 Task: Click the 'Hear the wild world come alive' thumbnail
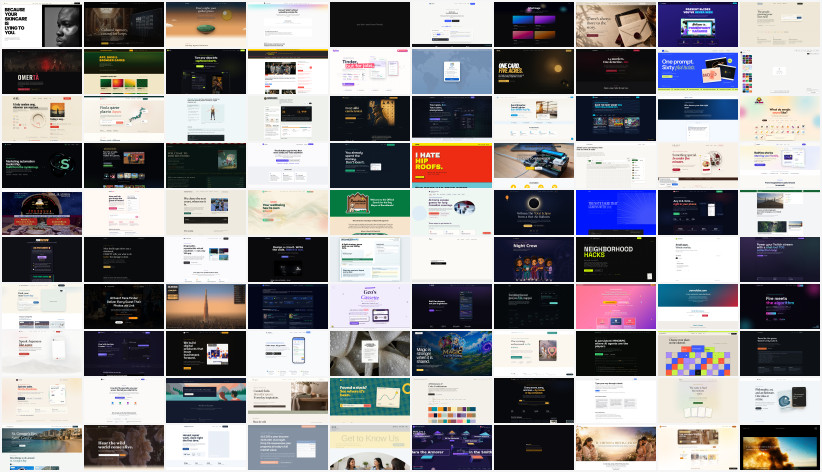124,447
